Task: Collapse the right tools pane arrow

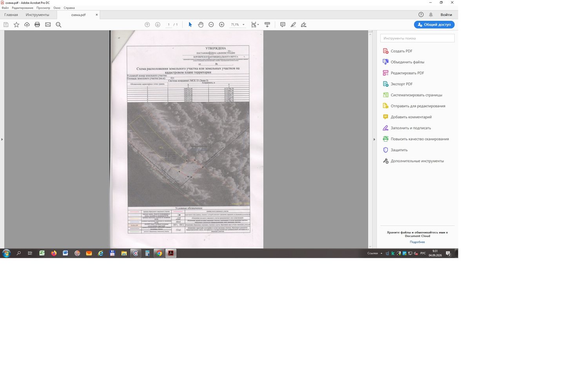Action: (x=374, y=139)
